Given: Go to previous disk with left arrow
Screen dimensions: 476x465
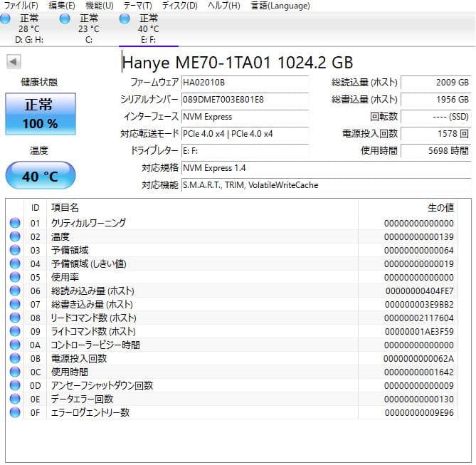Looking at the screenshot, I should click(x=14, y=62).
